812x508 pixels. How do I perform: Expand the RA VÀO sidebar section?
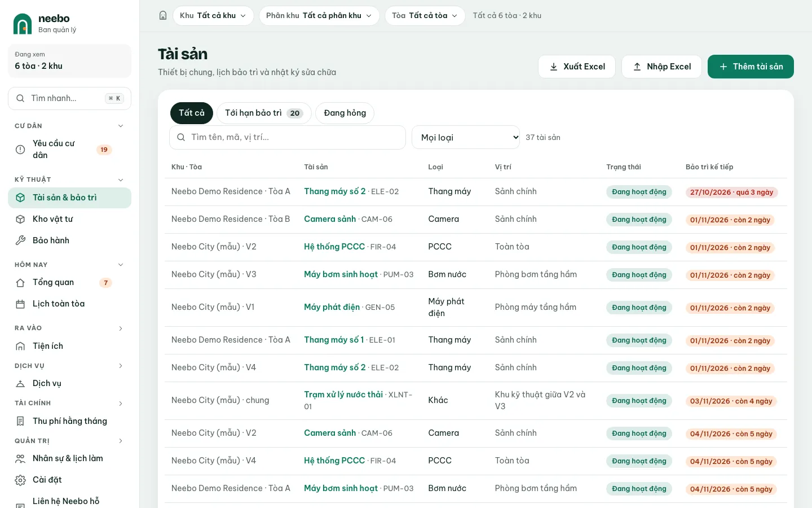(121, 328)
